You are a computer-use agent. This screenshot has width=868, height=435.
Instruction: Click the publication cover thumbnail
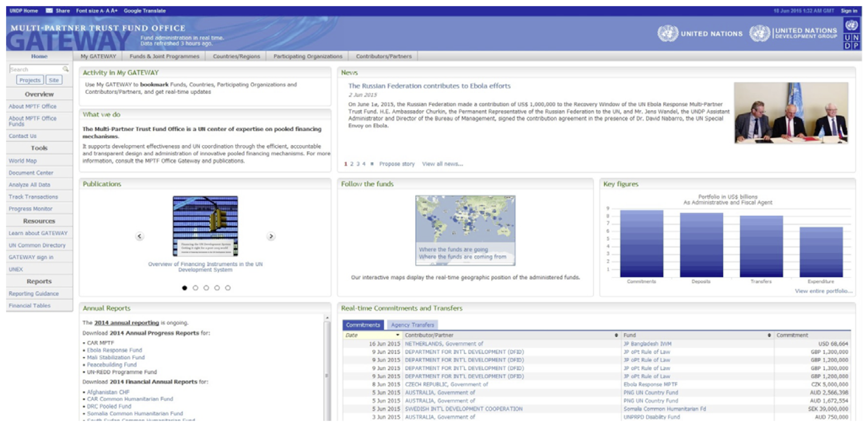click(x=205, y=226)
